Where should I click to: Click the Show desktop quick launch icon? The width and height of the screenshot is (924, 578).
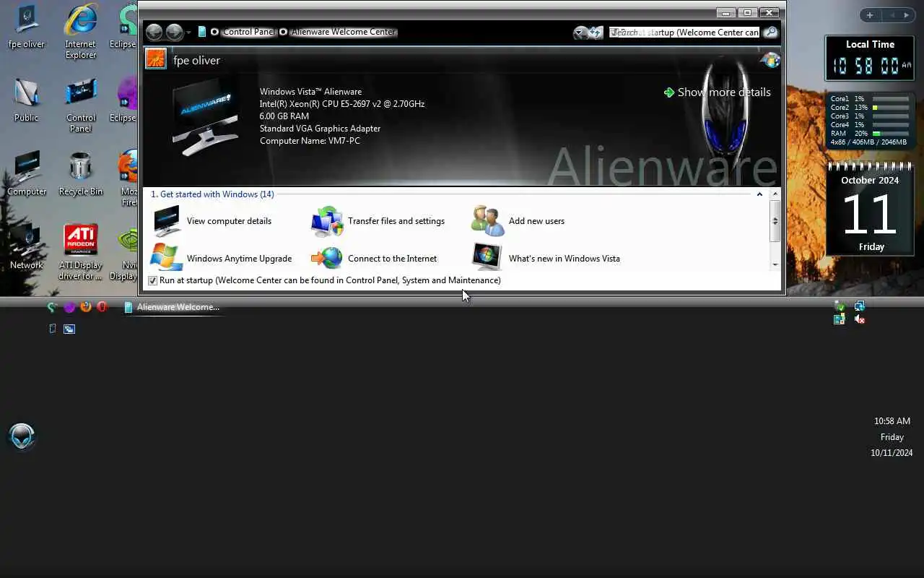pyautogui.click(x=52, y=329)
